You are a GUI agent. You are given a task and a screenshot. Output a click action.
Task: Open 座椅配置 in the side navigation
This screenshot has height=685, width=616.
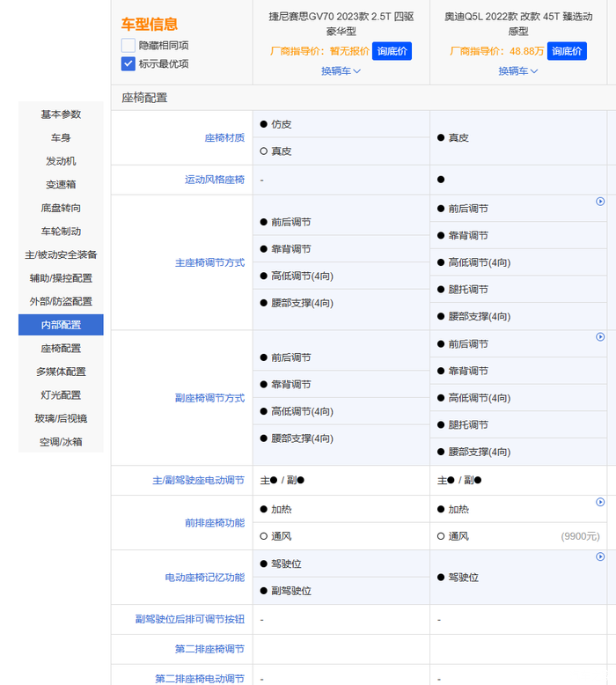tap(61, 349)
